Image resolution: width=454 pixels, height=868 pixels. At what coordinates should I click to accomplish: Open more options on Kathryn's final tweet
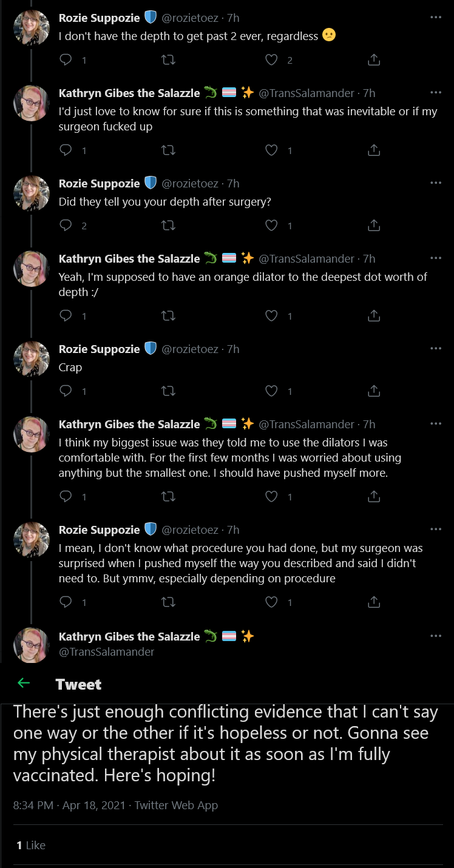[x=435, y=636]
